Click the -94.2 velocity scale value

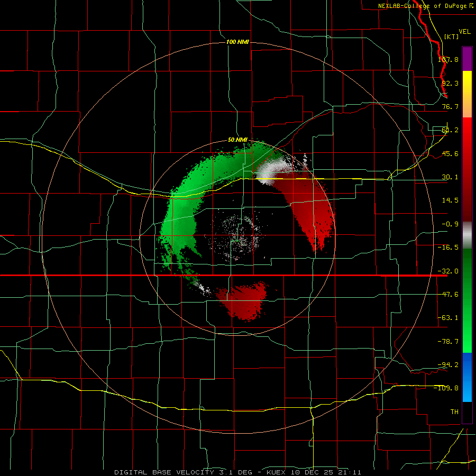(x=448, y=365)
